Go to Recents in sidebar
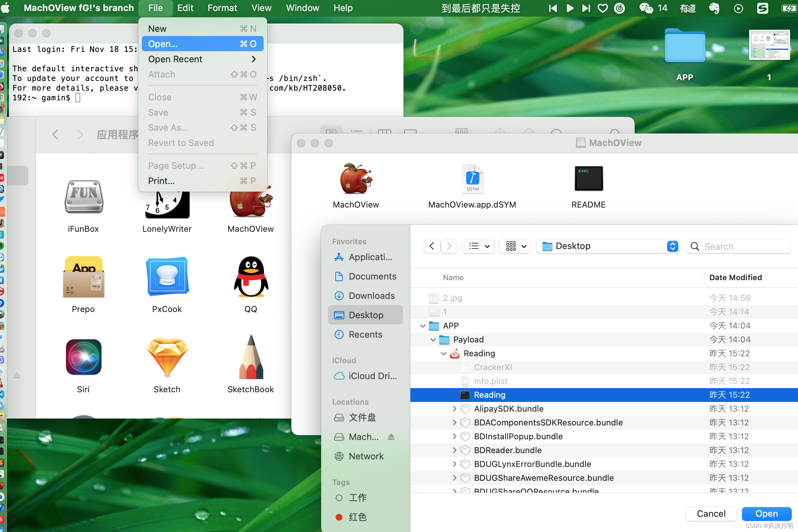 [x=365, y=334]
